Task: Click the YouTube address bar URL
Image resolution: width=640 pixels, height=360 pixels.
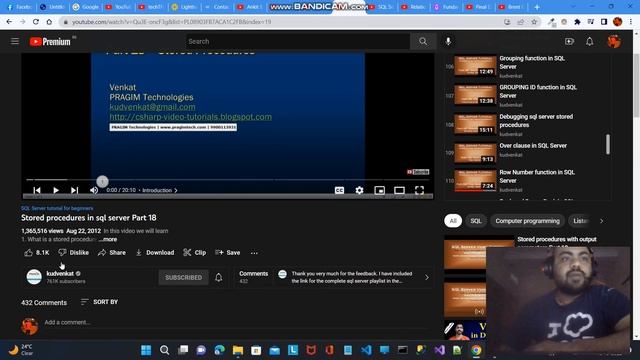Action: coord(171,22)
